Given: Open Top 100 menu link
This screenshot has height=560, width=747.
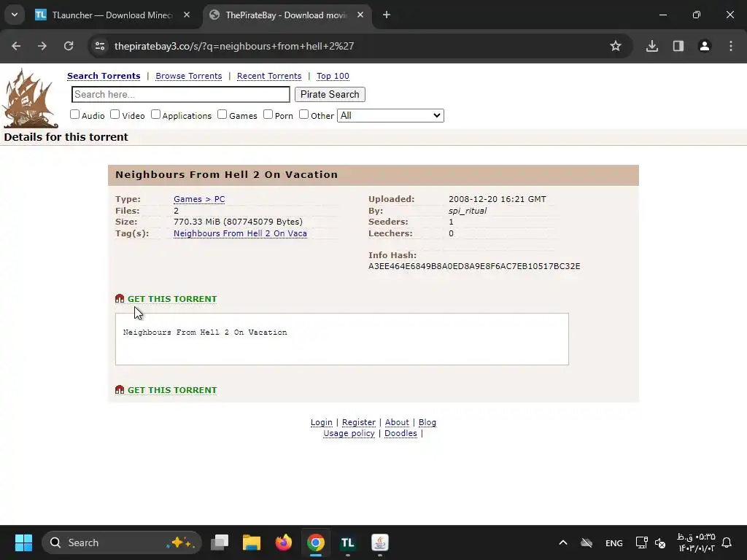Looking at the screenshot, I should point(333,76).
